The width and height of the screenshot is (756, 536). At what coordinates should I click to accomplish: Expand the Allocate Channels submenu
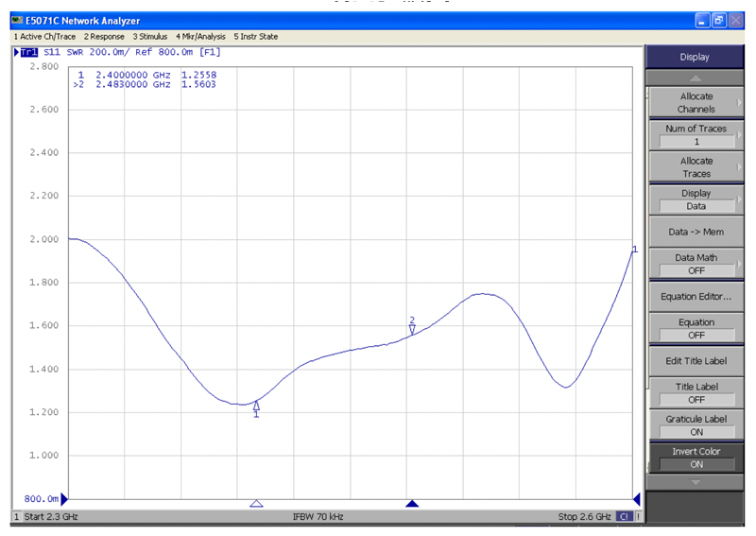click(696, 102)
